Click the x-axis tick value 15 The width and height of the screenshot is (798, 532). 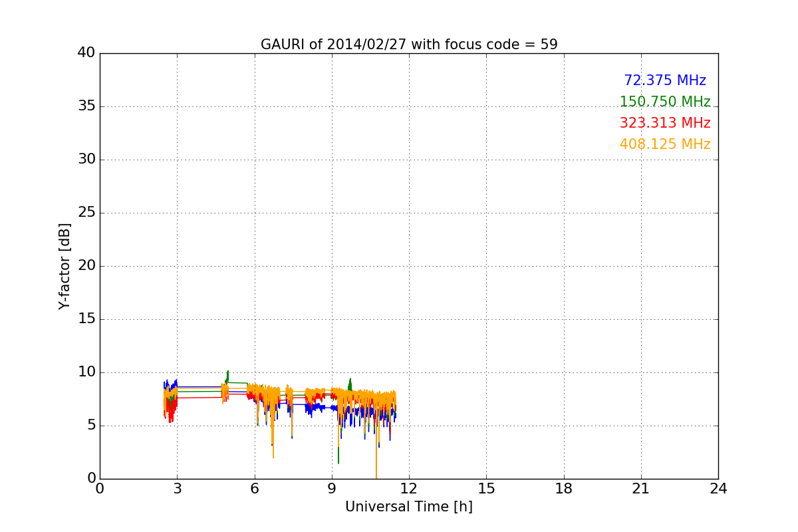(x=486, y=489)
